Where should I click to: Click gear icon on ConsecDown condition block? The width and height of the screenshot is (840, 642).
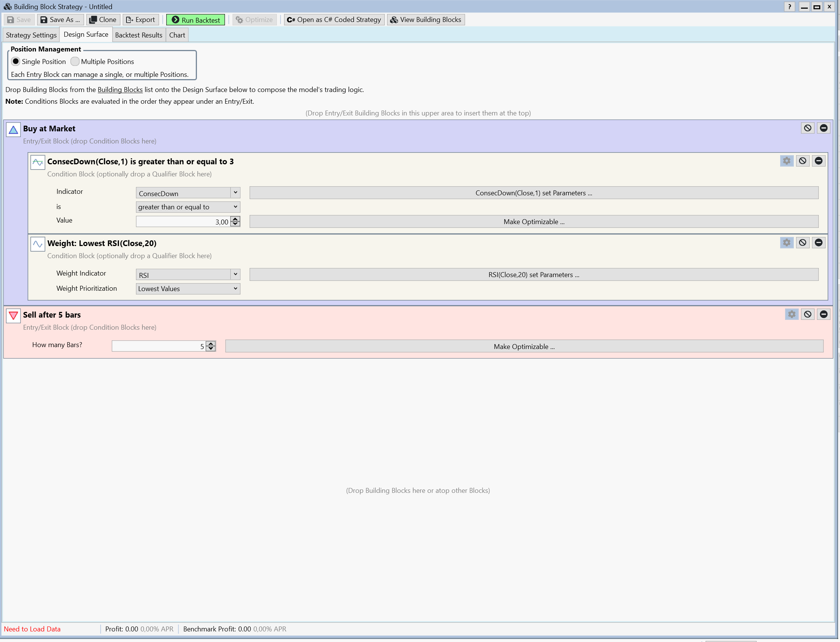(787, 161)
